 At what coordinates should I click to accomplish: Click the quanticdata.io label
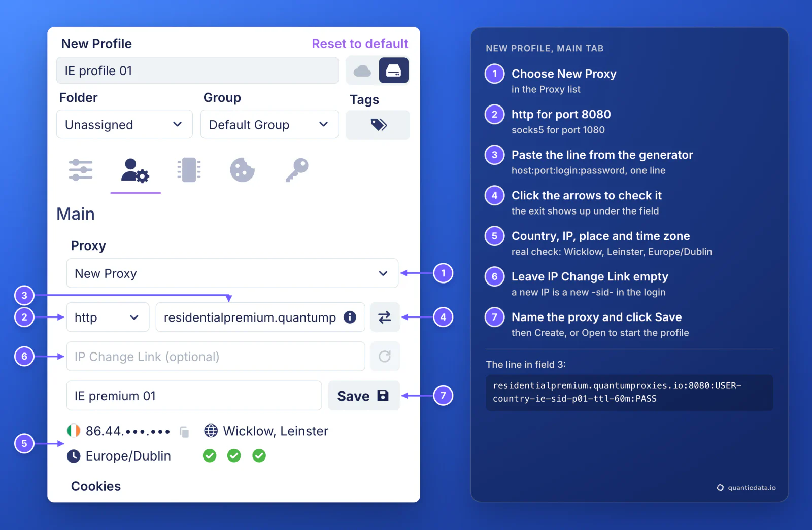752,488
